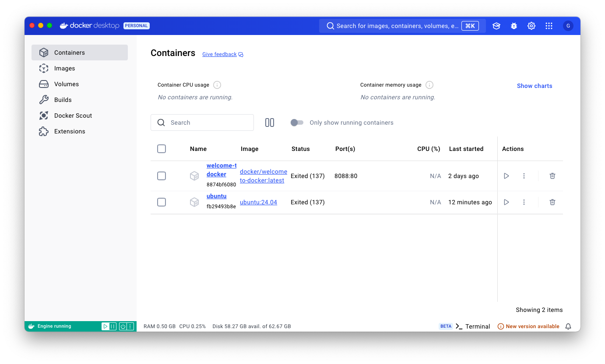Click the Container memory usage info icon
This screenshot has width=605, height=364.
(x=429, y=85)
